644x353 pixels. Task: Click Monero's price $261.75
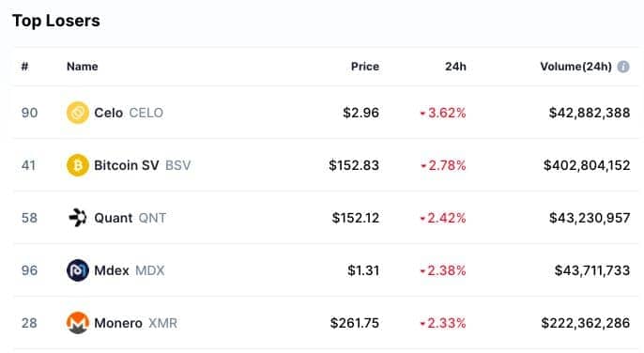click(x=355, y=323)
